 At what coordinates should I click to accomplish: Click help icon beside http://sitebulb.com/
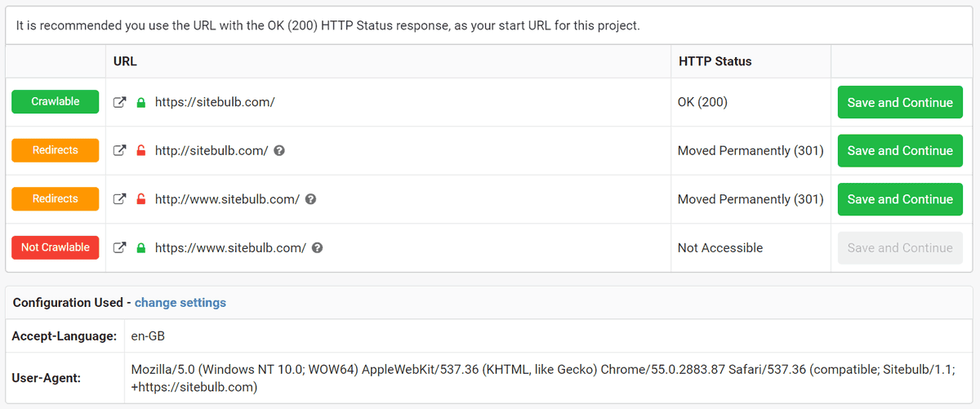279,151
